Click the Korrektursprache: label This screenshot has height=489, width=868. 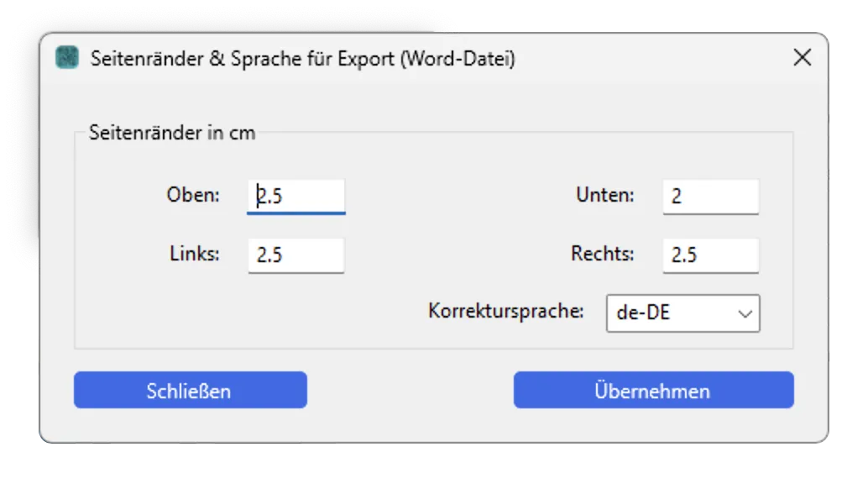coord(506,311)
